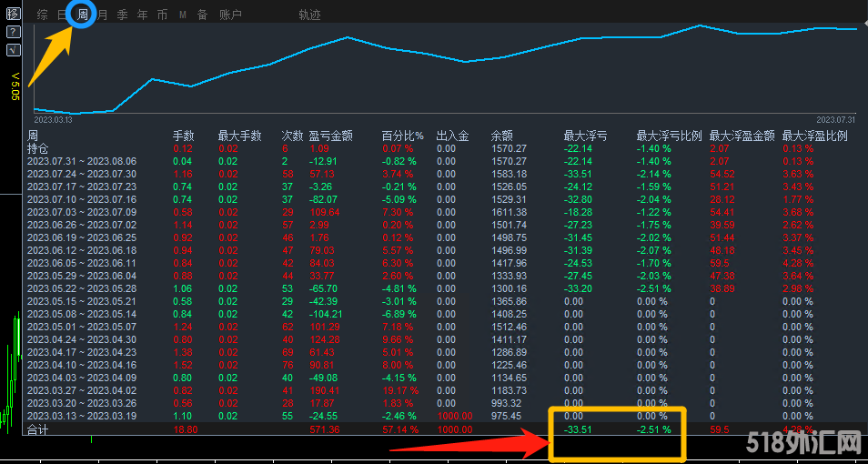Select the 持仓 positions row
Screen dimensions: 868x464
(38, 148)
